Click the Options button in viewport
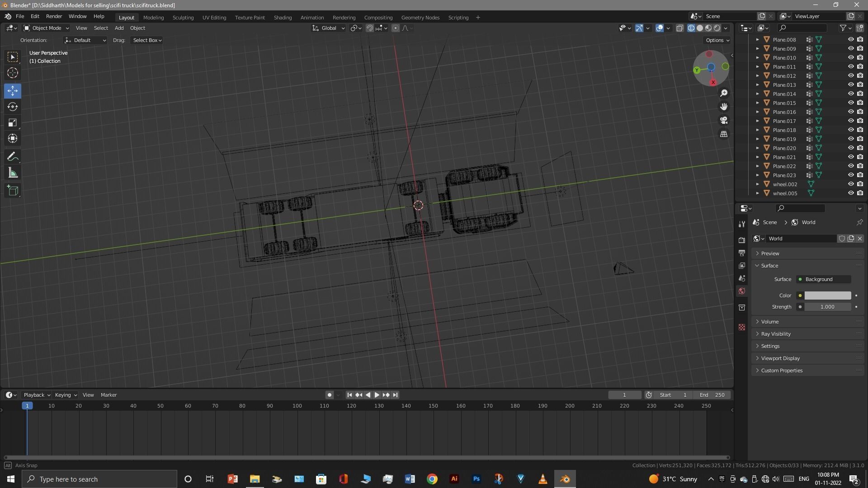 [717, 40]
